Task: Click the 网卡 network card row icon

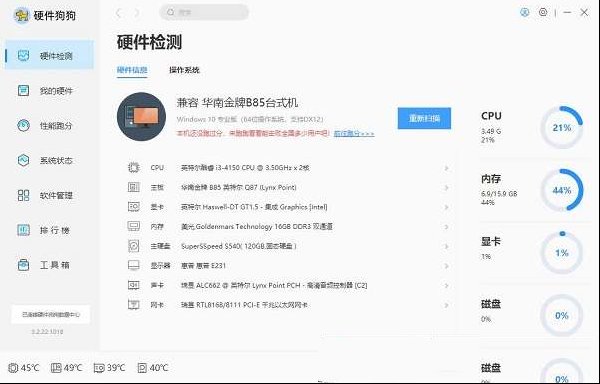Action: tap(134, 305)
